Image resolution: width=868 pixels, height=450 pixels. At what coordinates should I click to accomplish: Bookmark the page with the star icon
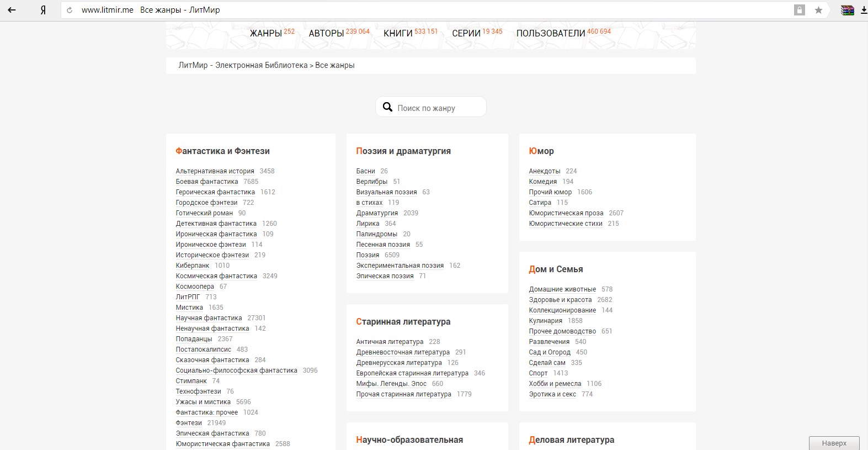[x=818, y=10]
